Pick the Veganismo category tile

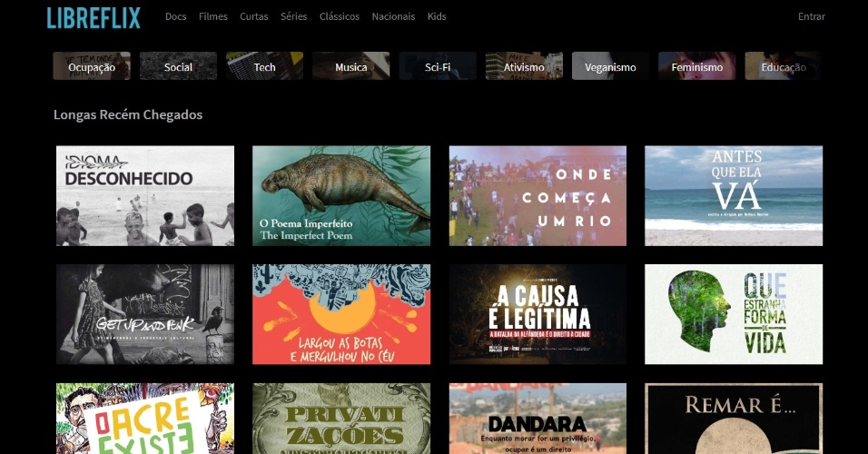tap(610, 66)
